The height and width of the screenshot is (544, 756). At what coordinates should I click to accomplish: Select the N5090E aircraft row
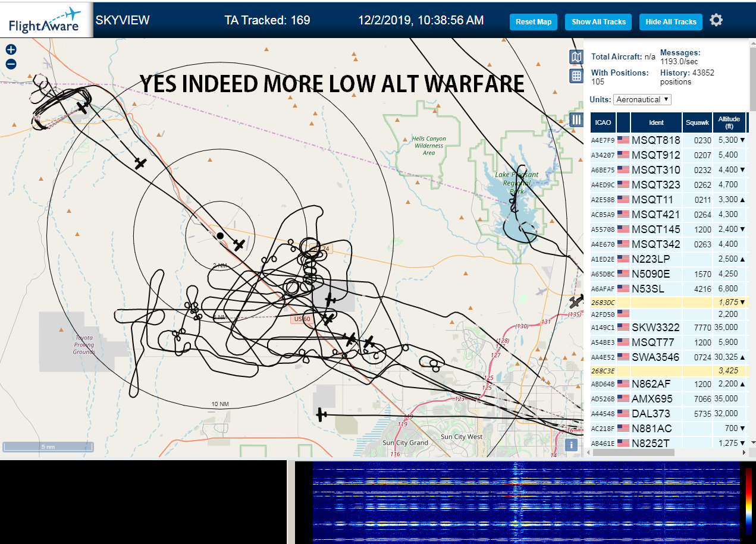click(669, 274)
